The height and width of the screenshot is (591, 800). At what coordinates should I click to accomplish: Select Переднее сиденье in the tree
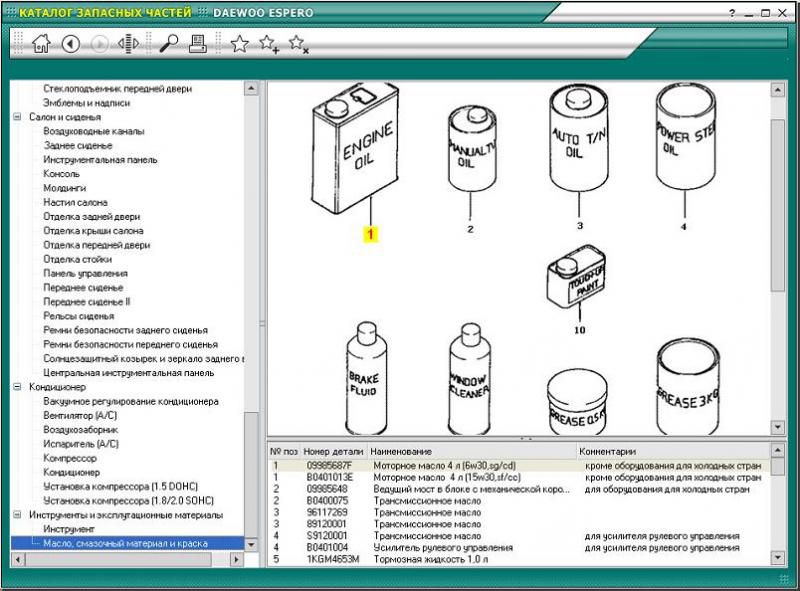(83, 288)
